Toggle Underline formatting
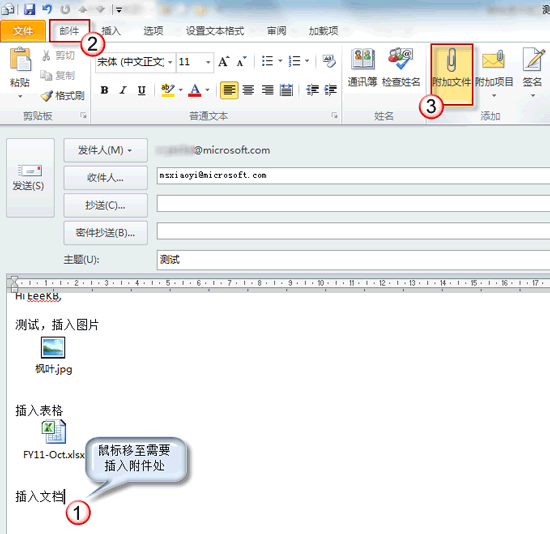The height and width of the screenshot is (534, 550). click(141, 91)
